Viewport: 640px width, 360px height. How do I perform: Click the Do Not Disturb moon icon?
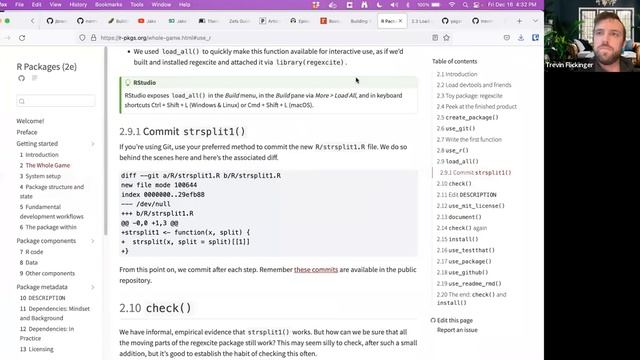379,4
